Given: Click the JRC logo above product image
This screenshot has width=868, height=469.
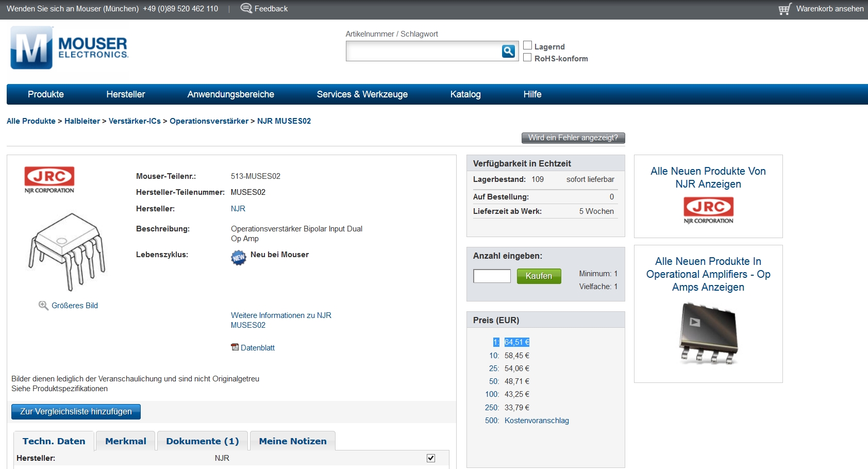Looking at the screenshot, I should click(x=49, y=180).
